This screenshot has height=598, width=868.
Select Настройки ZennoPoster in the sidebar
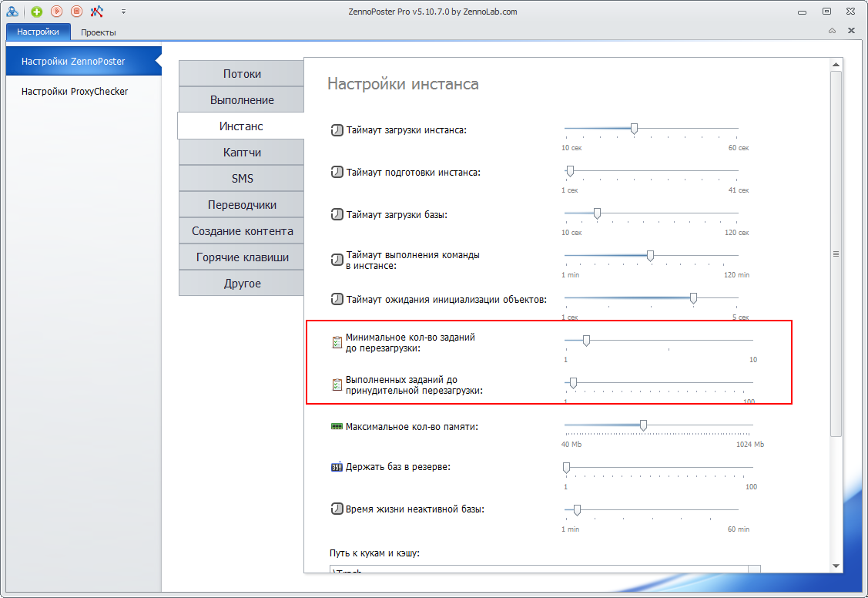point(84,62)
